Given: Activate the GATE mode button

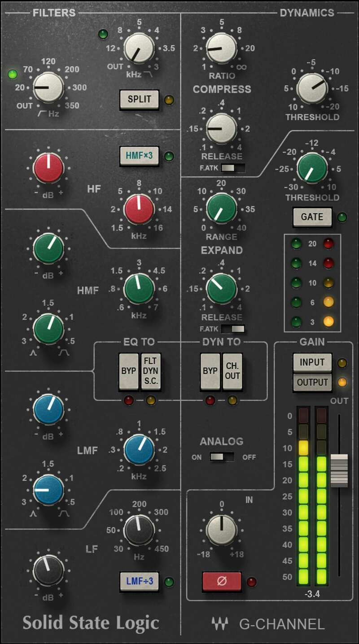Looking at the screenshot, I should tap(312, 217).
